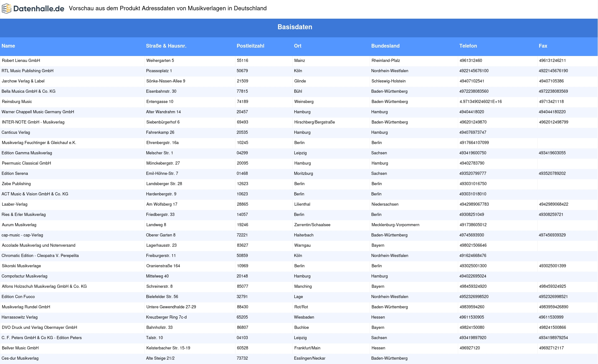Select the Edition Serena entry
Screen dimensions: 598x364
[x=15, y=174]
